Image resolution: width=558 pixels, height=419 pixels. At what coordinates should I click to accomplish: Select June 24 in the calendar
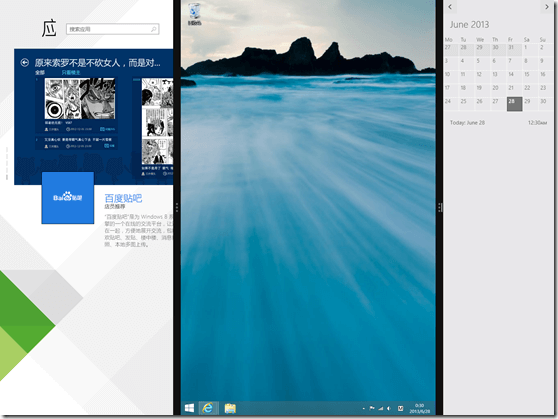tap(451, 104)
